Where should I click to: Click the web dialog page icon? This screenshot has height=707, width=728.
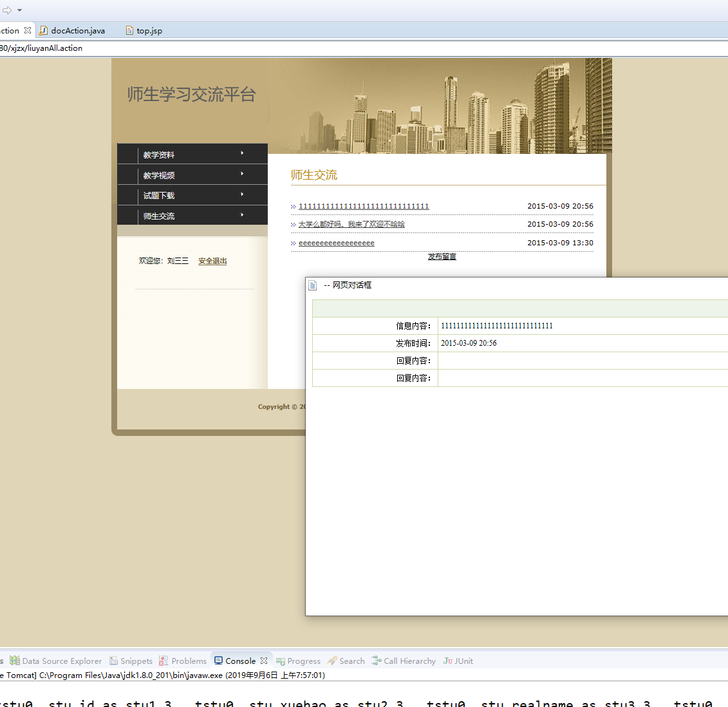[x=313, y=285]
